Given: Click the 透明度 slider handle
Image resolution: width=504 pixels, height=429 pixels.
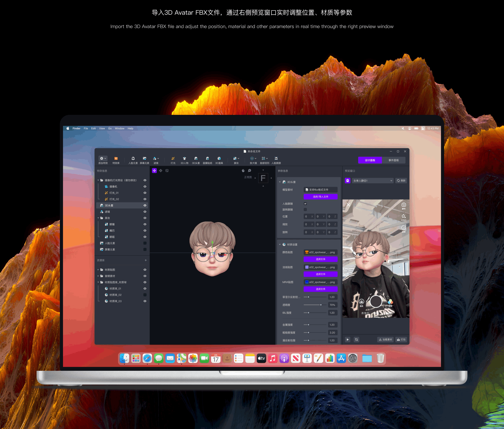Looking at the screenshot, I should point(321,305).
